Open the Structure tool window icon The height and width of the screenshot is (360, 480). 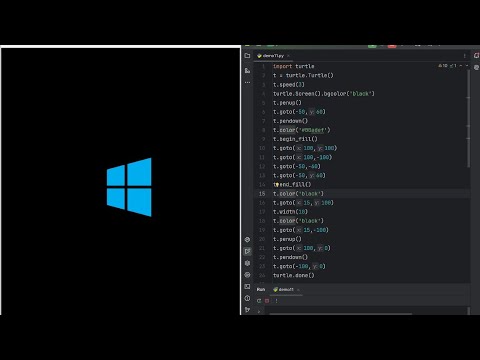pos(247,70)
